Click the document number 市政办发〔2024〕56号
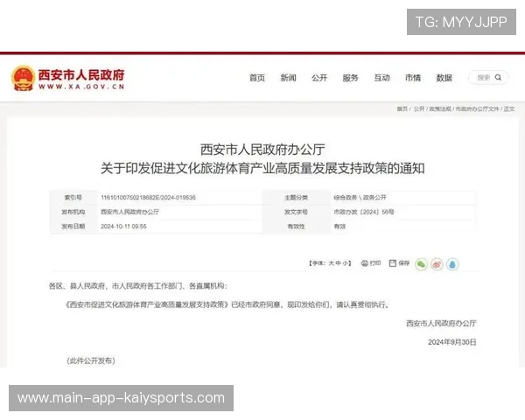The height and width of the screenshot is (420, 525). coord(364,212)
